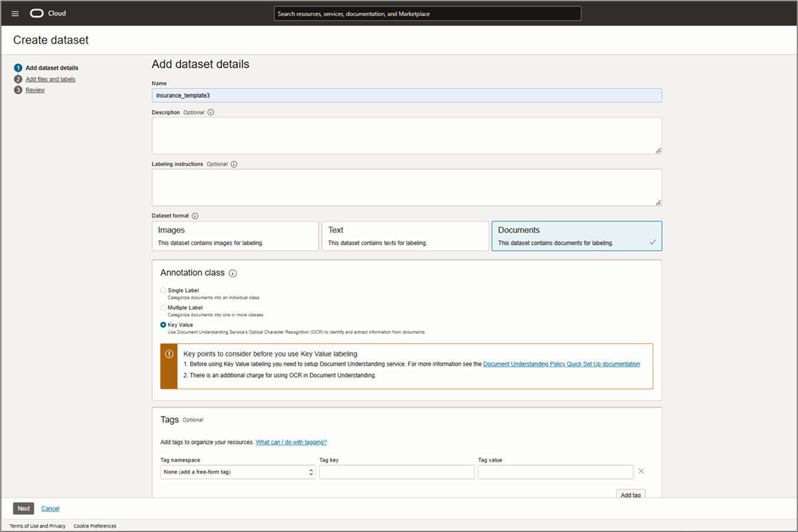
Task: Jump to the Review step
Action: (35, 90)
